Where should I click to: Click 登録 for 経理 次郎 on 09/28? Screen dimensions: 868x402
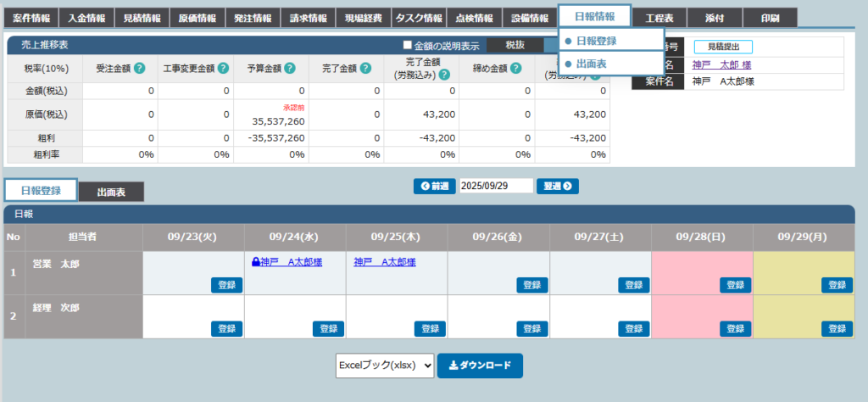735,328
